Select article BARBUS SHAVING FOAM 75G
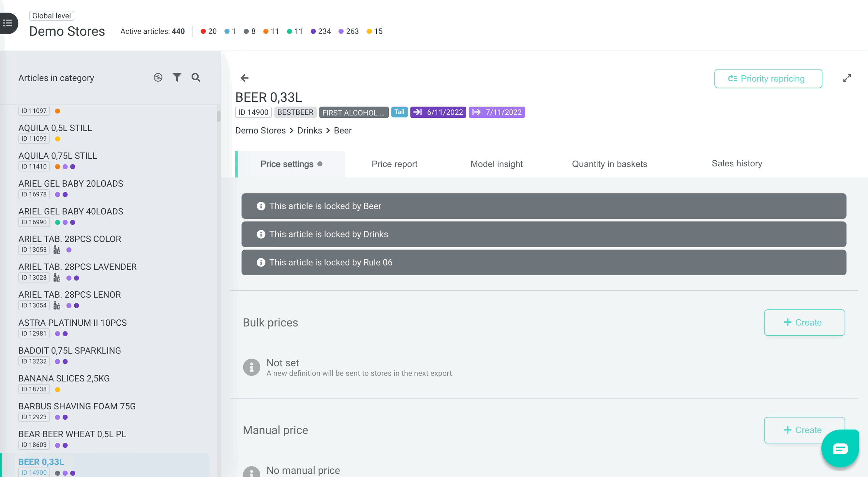 pos(77,406)
